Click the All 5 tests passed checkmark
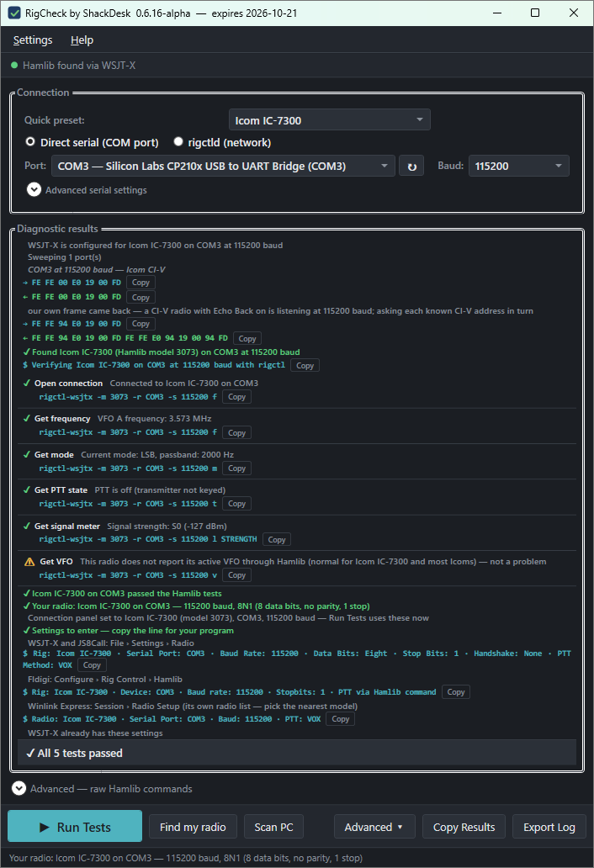The width and height of the screenshot is (594, 868). point(30,754)
